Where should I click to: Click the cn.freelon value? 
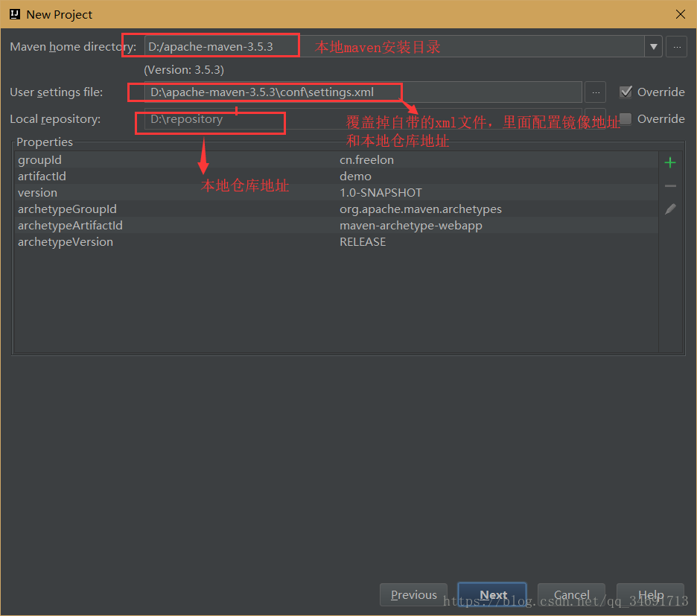coord(366,159)
